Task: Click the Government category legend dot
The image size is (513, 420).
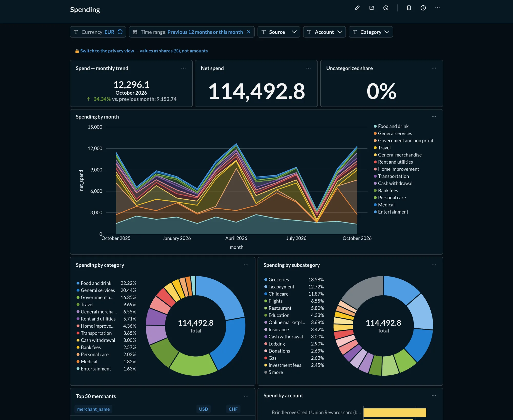Action: click(x=78, y=297)
